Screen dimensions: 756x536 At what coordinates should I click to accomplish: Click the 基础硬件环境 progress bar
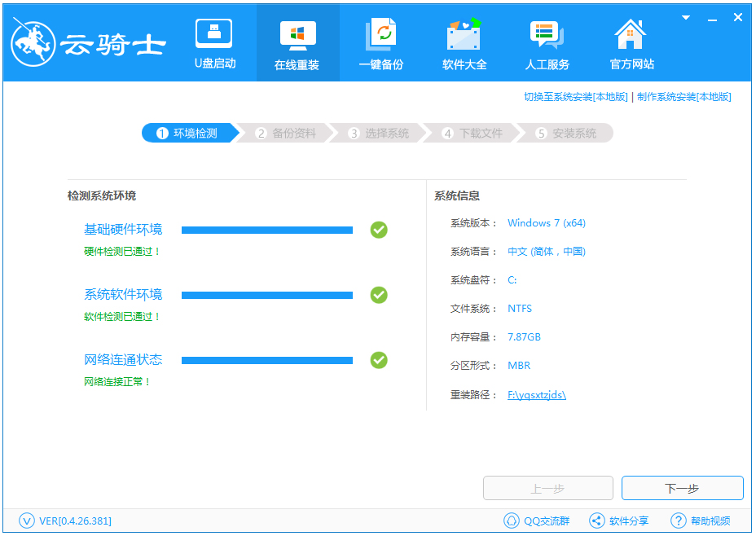pos(267,230)
